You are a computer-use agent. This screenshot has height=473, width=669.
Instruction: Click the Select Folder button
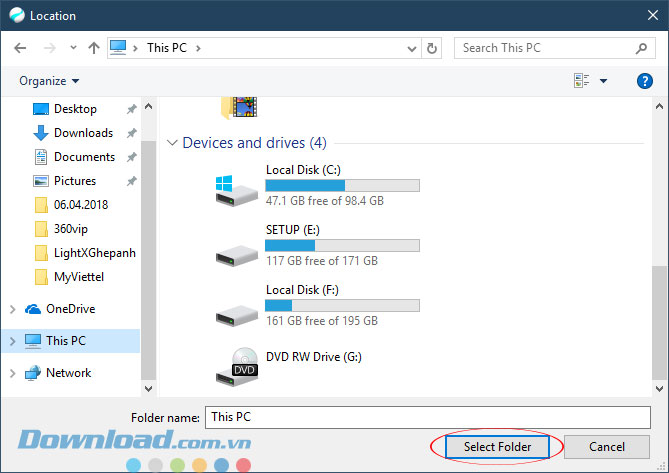pos(497,446)
